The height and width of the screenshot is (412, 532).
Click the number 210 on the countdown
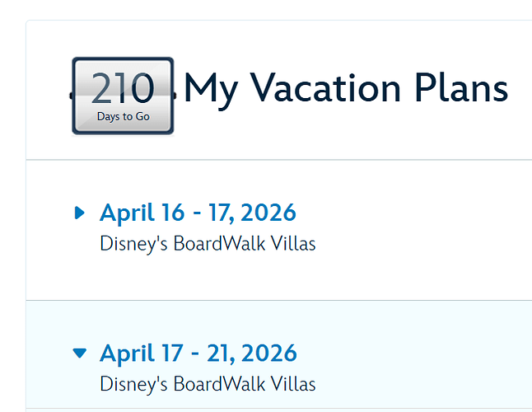coord(123,89)
